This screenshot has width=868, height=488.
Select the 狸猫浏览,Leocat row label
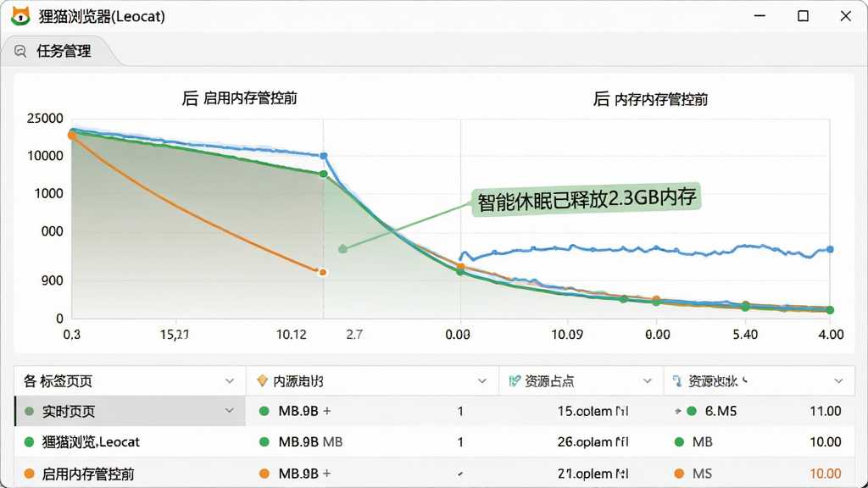tap(91, 442)
